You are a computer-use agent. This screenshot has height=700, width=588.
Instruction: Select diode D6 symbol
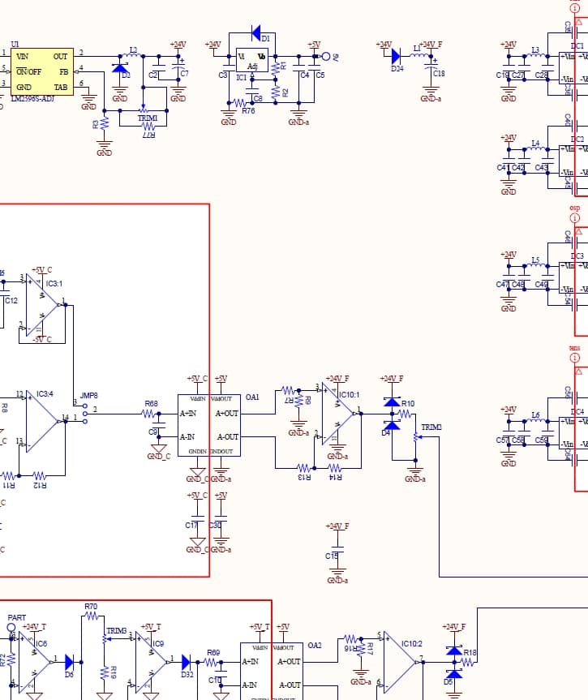[70, 662]
